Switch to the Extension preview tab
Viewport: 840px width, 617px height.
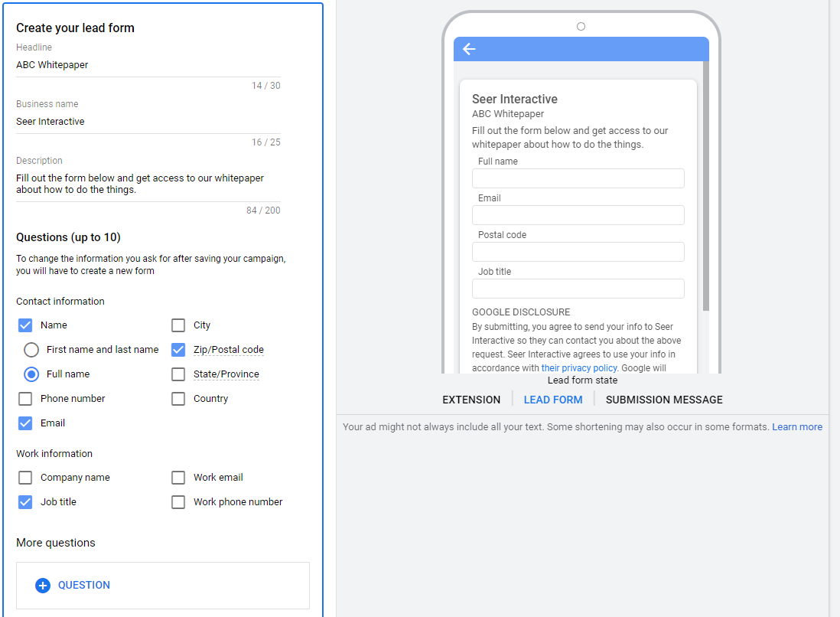pyautogui.click(x=471, y=400)
